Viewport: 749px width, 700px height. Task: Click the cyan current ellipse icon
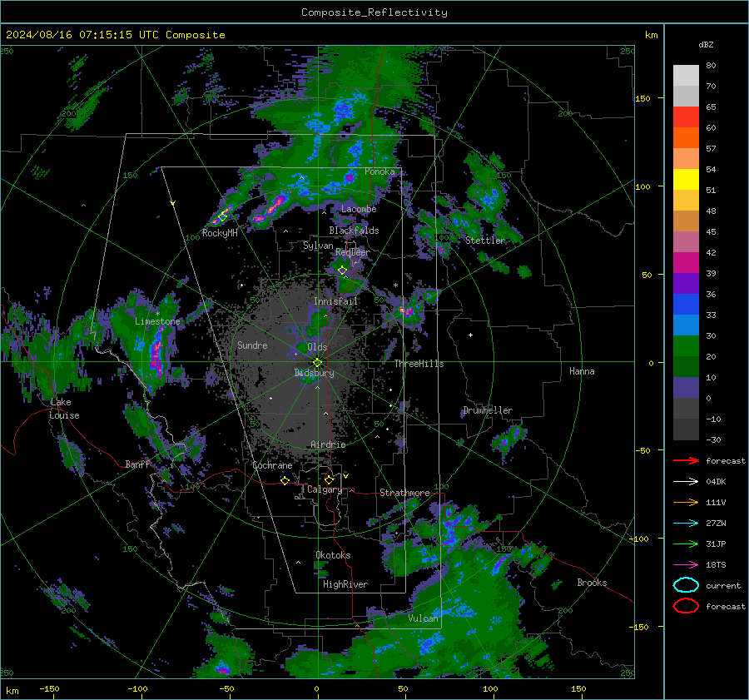(686, 585)
